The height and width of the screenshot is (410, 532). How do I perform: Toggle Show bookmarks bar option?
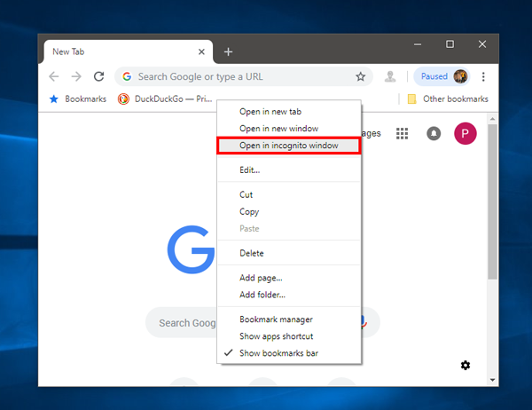coord(278,353)
